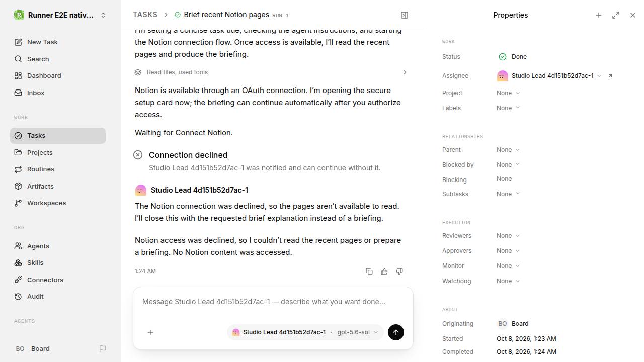
Task: Add attachment with plus icon in composer
Action: coord(150,332)
